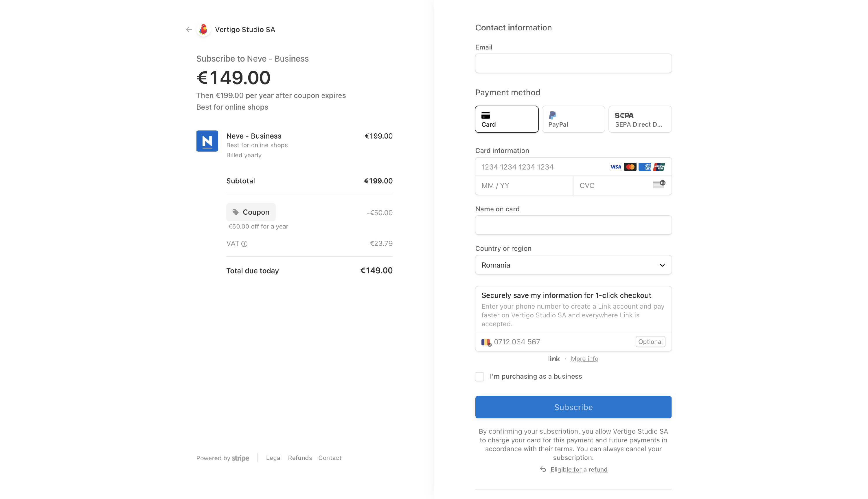
Task: Click the back arrow beside Vertigo Studio SA
Action: click(189, 30)
